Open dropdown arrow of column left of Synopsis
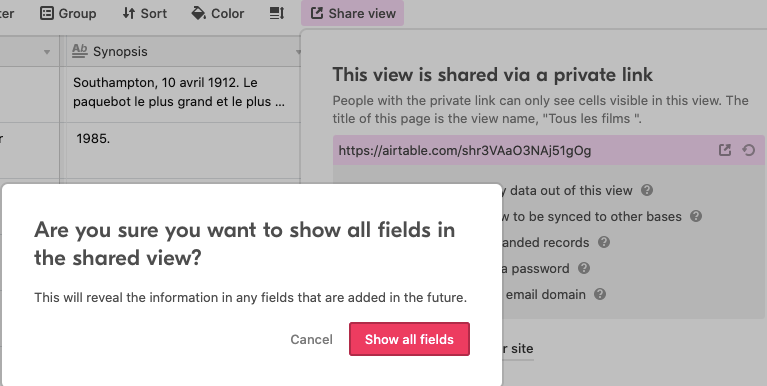Image resolution: width=767 pixels, height=386 pixels. [x=47, y=52]
